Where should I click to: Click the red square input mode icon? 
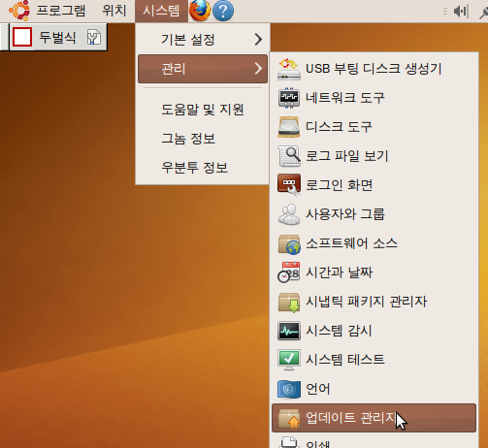click(22, 37)
